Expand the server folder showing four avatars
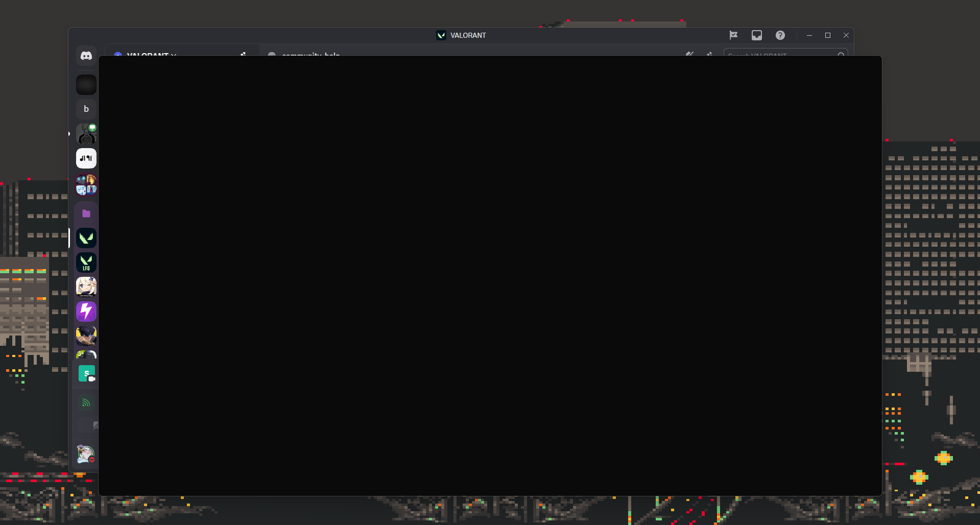The height and width of the screenshot is (525, 980). (86, 185)
